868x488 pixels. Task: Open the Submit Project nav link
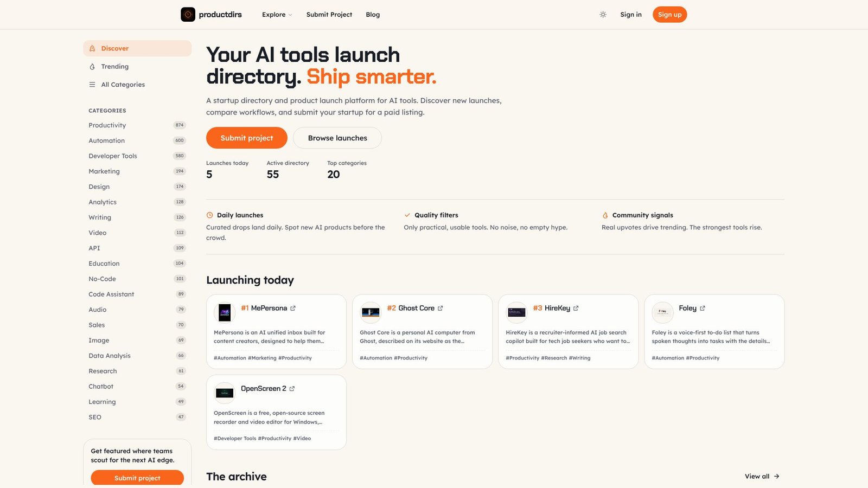pos(329,15)
